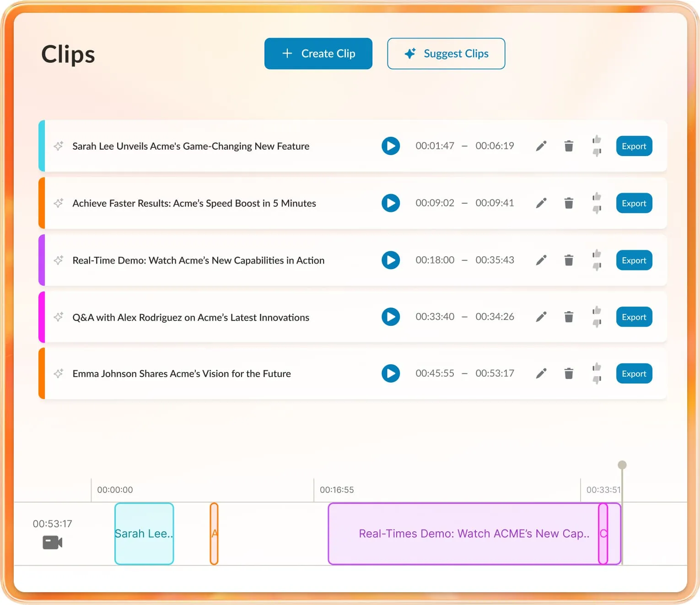Select the Sarah Lee segment on the timeline
Image resolution: width=700 pixels, height=605 pixels.
(144, 534)
